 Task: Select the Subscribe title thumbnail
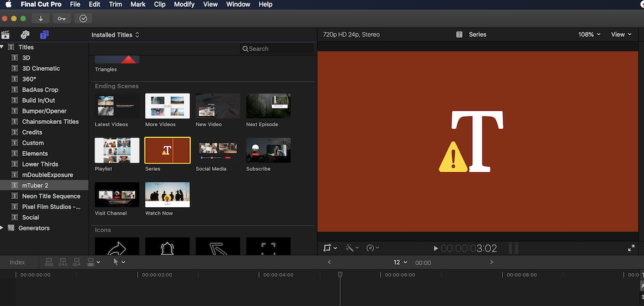tap(268, 150)
